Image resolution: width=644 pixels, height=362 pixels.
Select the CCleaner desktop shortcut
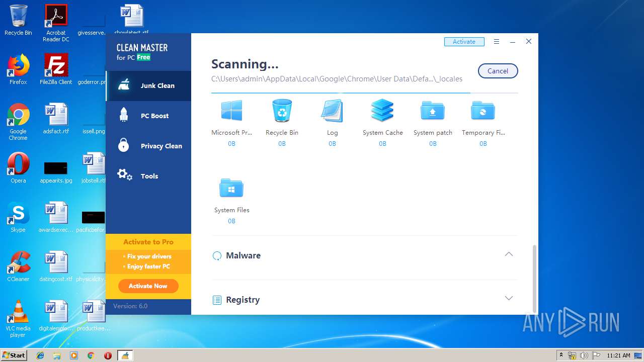pos(18,266)
